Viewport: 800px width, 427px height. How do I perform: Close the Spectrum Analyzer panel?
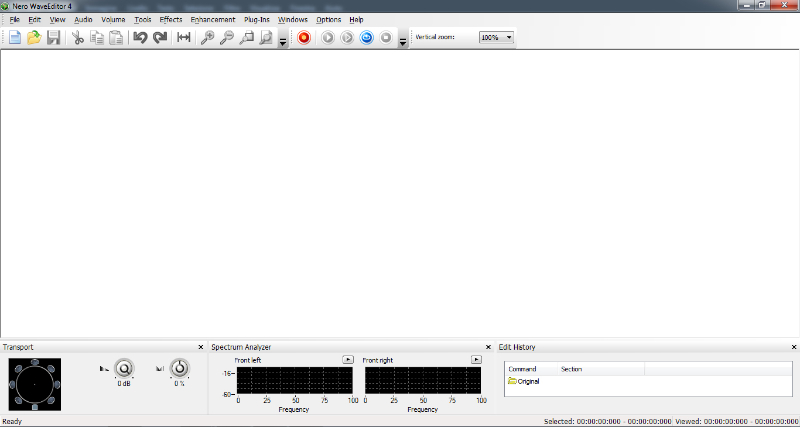click(488, 347)
